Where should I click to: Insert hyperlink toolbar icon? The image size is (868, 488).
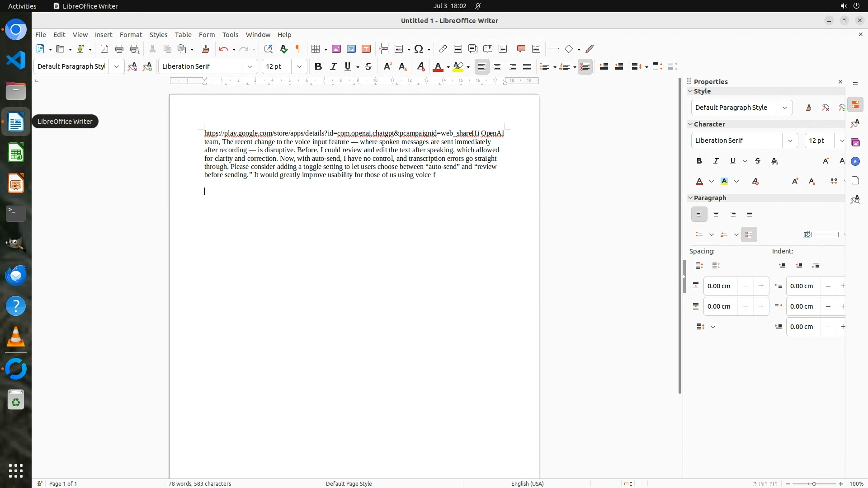point(443,49)
